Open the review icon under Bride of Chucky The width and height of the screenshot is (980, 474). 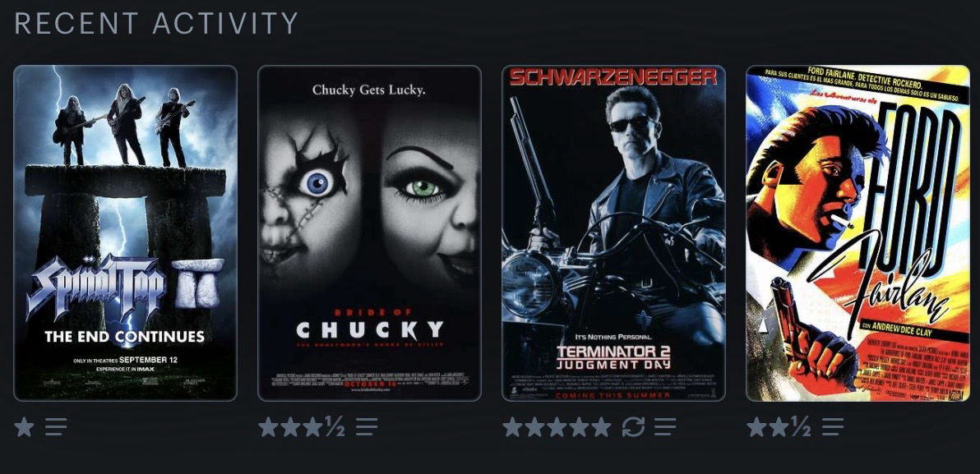[367, 427]
